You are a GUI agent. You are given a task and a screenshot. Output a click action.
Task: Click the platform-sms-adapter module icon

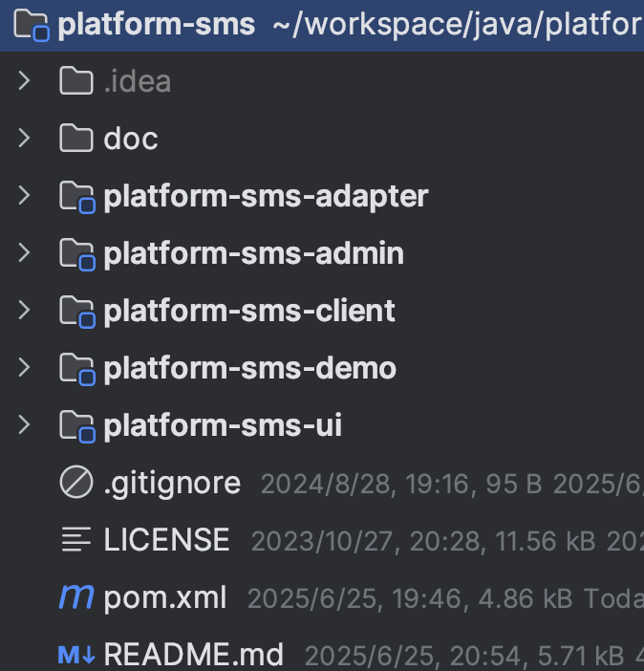pos(77,196)
